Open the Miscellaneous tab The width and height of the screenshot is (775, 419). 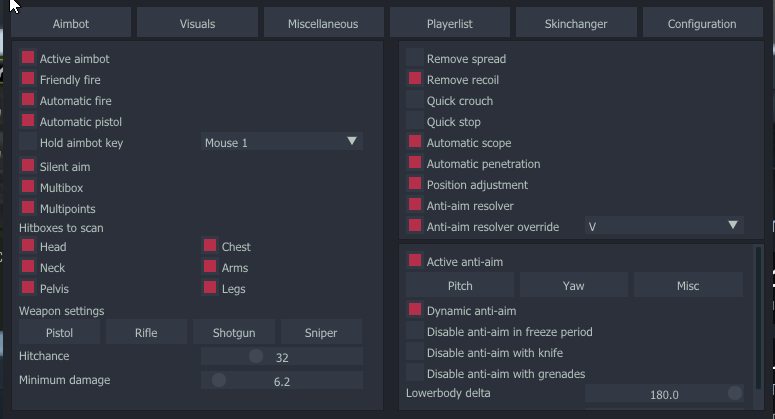point(323,24)
